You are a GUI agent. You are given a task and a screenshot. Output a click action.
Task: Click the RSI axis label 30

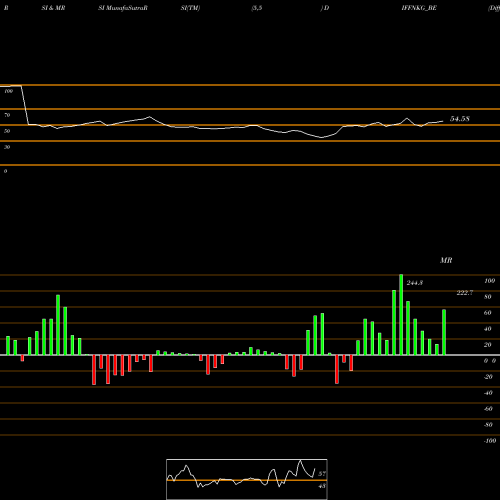coord(7,147)
